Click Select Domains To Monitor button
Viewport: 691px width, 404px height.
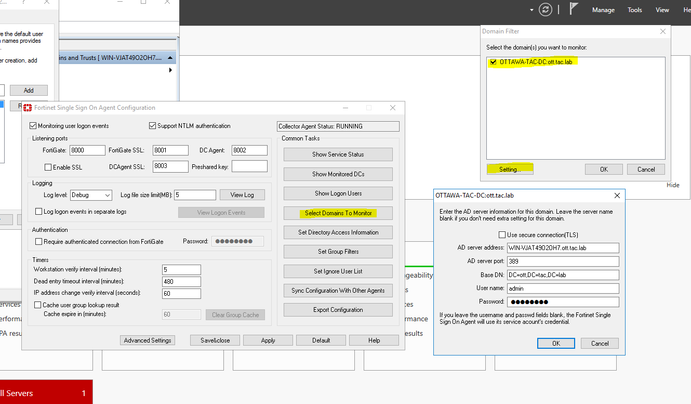pos(337,213)
